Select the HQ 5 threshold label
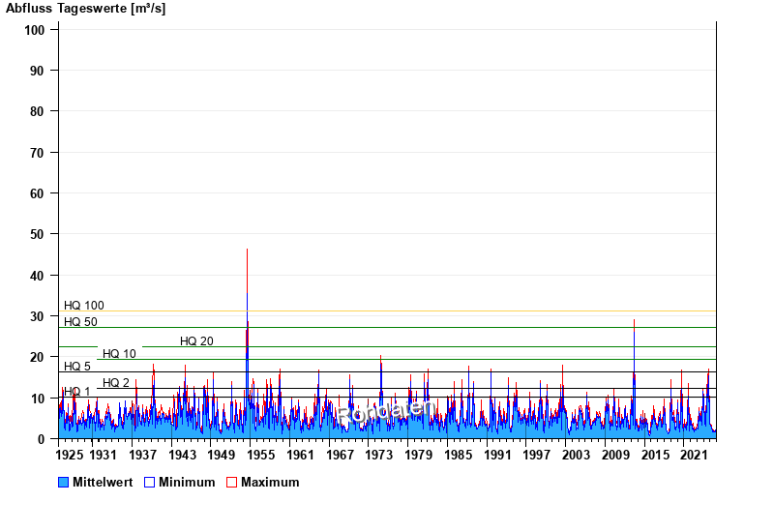This screenshot has width=774, height=532. coord(77,367)
